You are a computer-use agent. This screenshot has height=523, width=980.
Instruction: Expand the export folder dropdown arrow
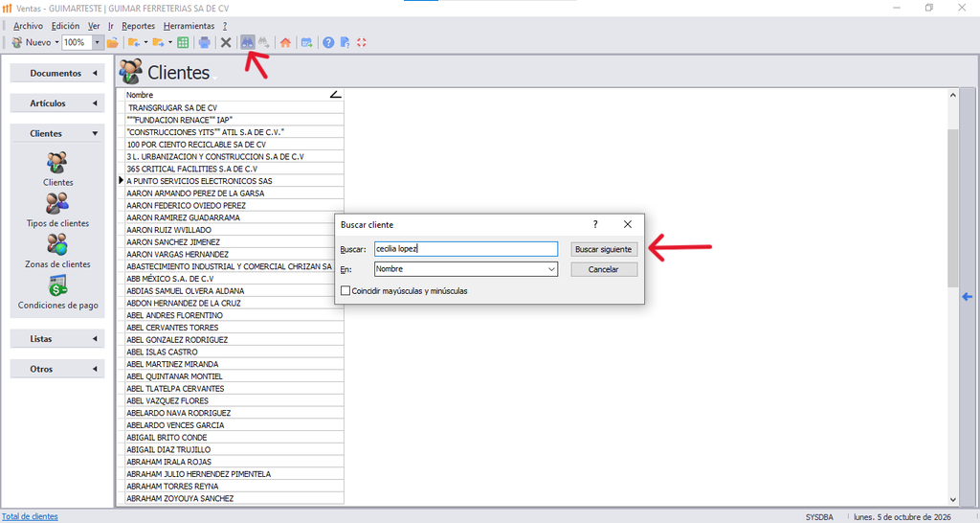[x=170, y=42]
